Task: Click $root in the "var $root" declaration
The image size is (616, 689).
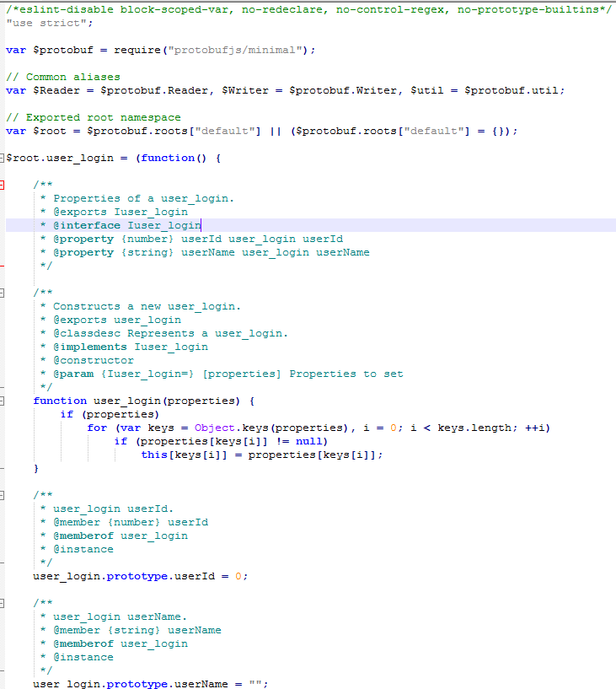Action: pyautogui.click(x=50, y=131)
